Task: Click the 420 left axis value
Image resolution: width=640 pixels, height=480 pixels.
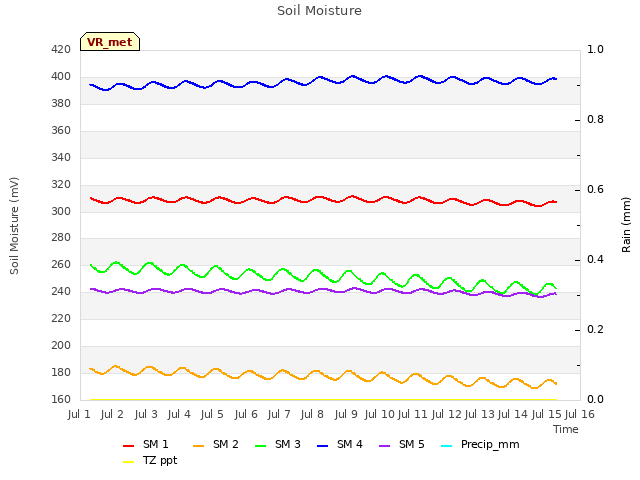Action: (x=61, y=49)
